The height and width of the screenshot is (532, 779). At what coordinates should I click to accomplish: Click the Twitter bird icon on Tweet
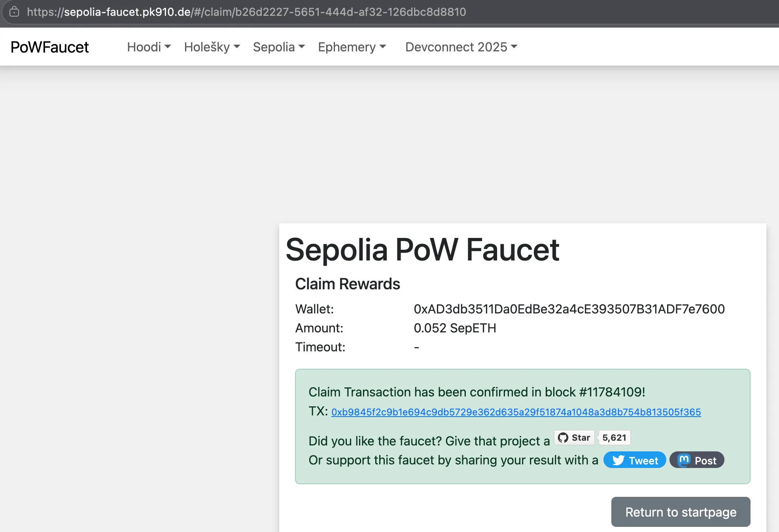(x=618, y=460)
